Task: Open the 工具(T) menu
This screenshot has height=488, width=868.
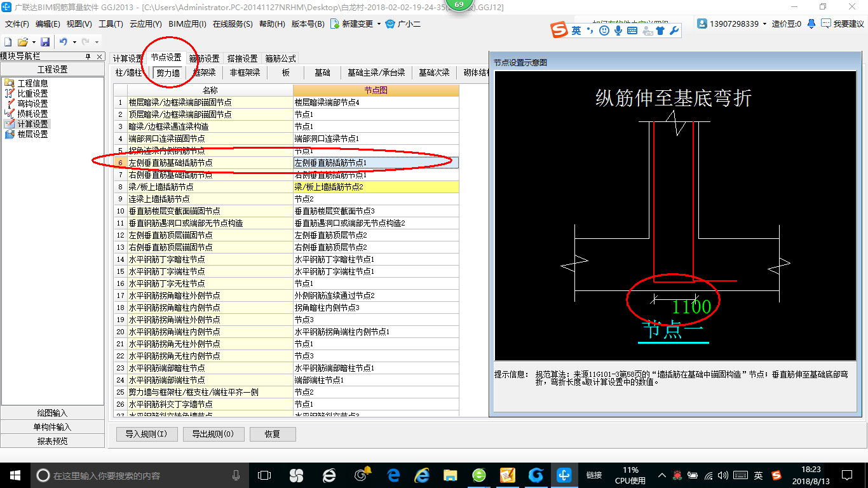Action: tap(111, 24)
